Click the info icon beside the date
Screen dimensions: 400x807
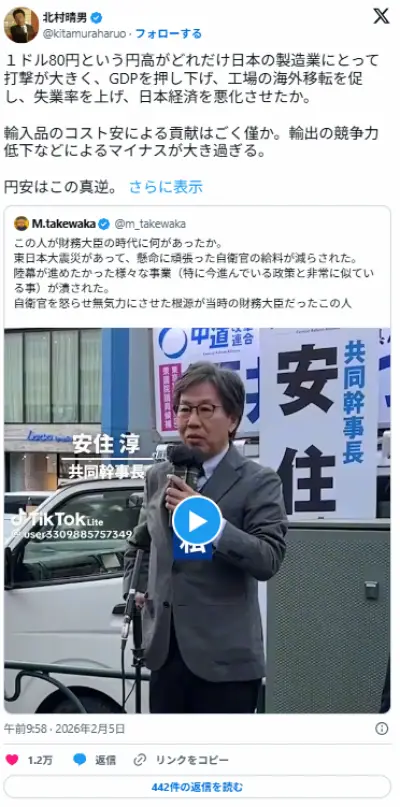[x=381, y=728]
